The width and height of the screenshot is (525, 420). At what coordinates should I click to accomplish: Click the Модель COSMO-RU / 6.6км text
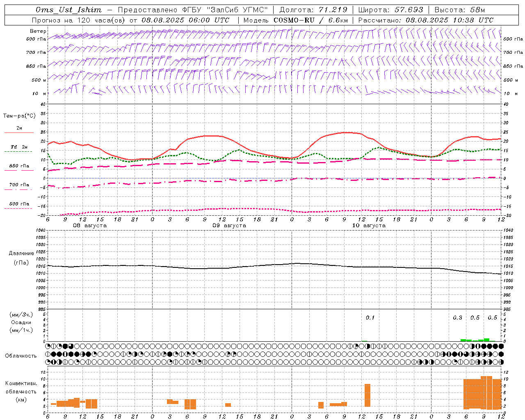click(296, 20)
